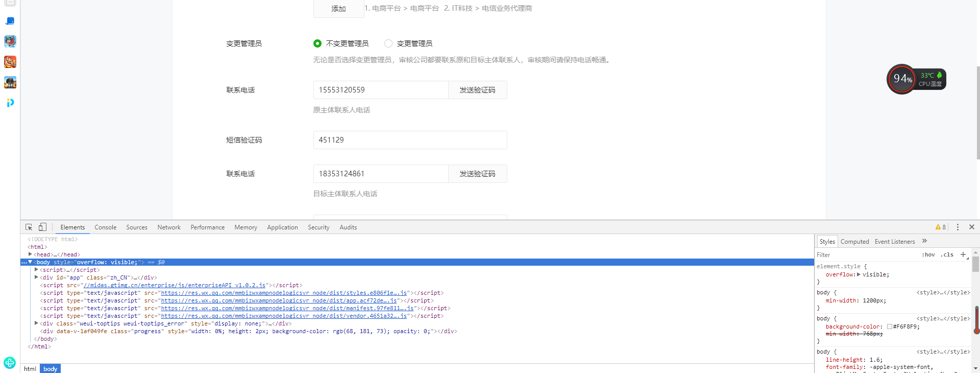Image resolution: width=980 pixels, height=373 pixels.
Task: Click the phone field containing 18353124861
Action: tap(381, 174)
